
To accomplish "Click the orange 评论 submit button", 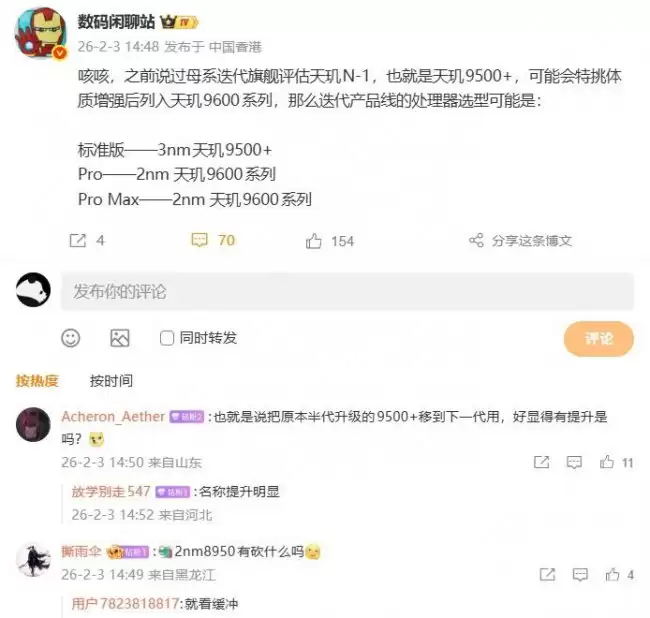I will pyautogui.click(x=598, y=339).
